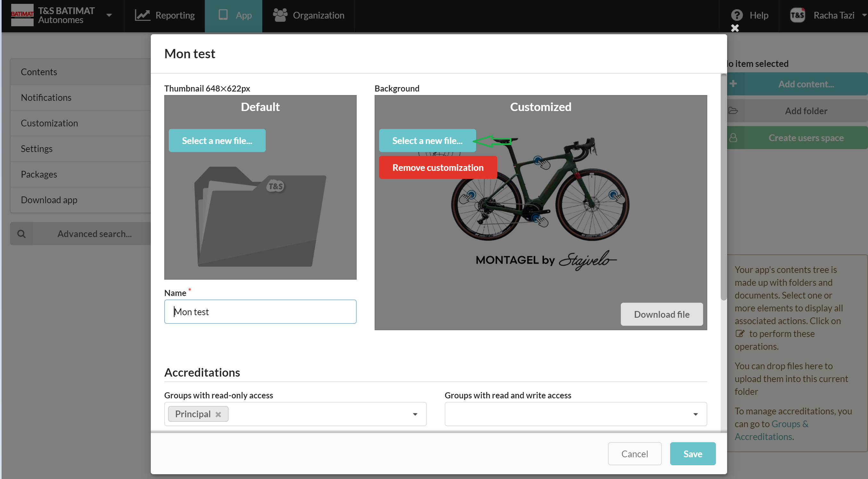This screenshot has width=868, height=479.
Task: Click the Organization users icon
Action: (x=280, y=15)
